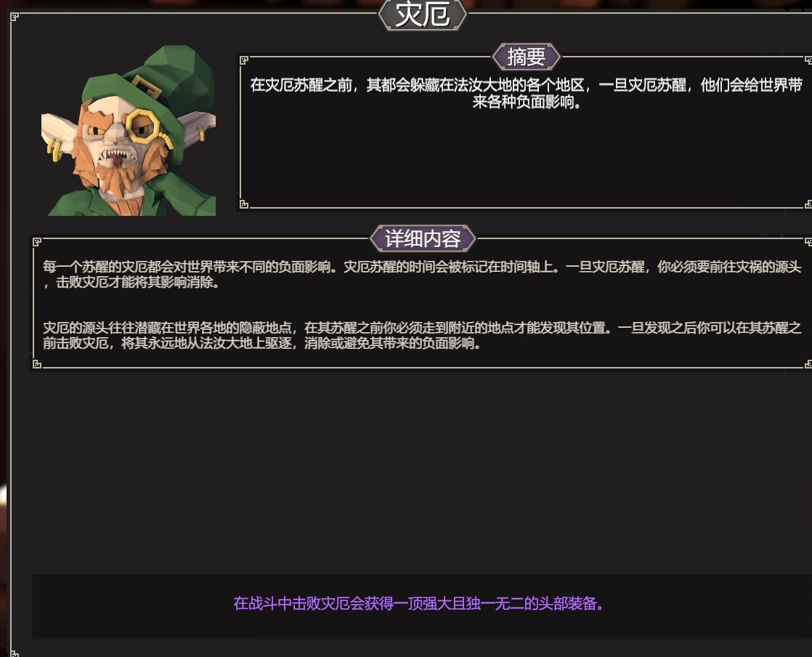
Task: Click the 灾厄 title badge
Action: [423, 15]
